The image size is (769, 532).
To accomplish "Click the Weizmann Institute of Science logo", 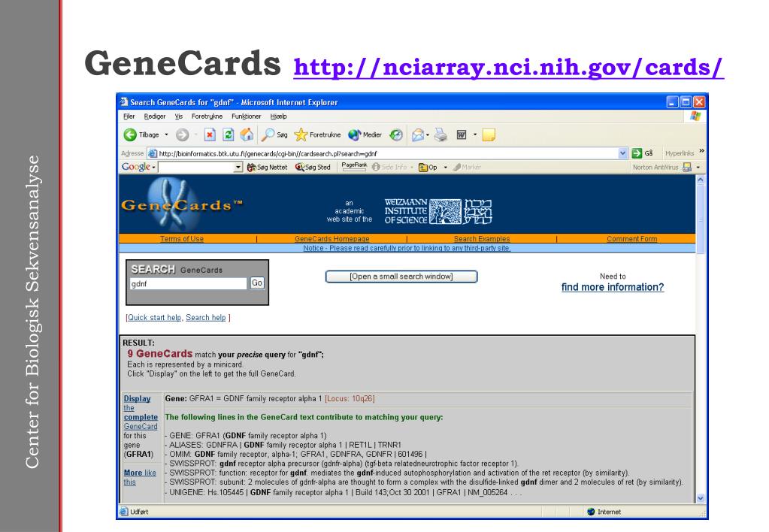I will 437,211.
